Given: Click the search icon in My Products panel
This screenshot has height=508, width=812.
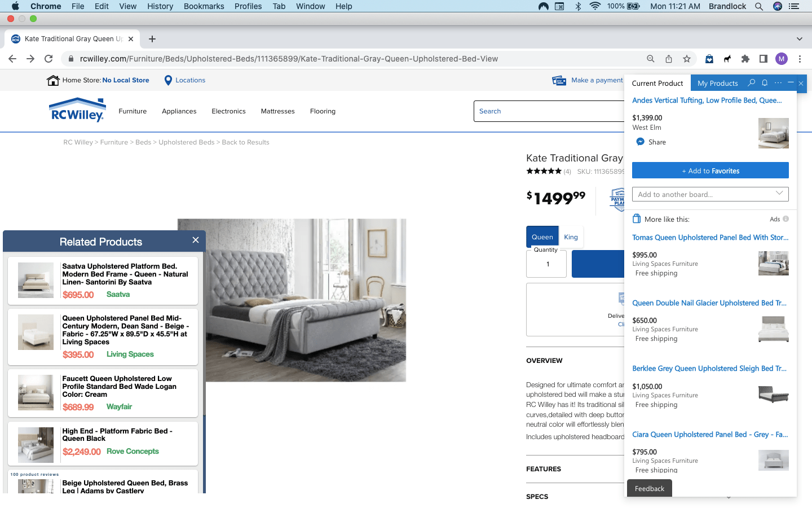Looking at the screenshot, I should click(x=751, y=82).
